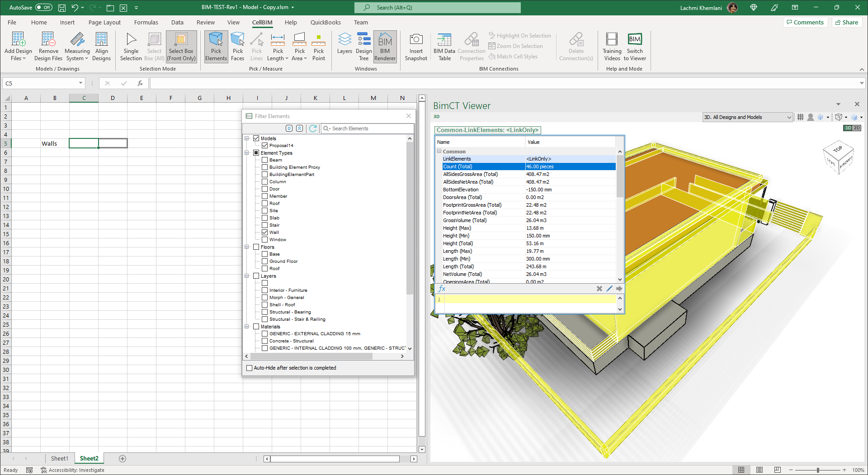868x475 pixels.
Task: Check the Door element type
Action: coord(265,189)
